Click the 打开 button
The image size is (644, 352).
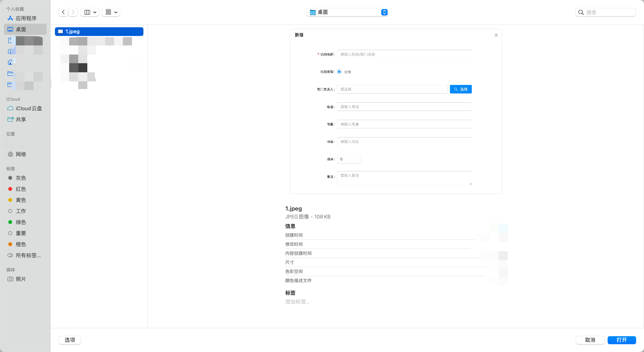[x=622, y=340]
